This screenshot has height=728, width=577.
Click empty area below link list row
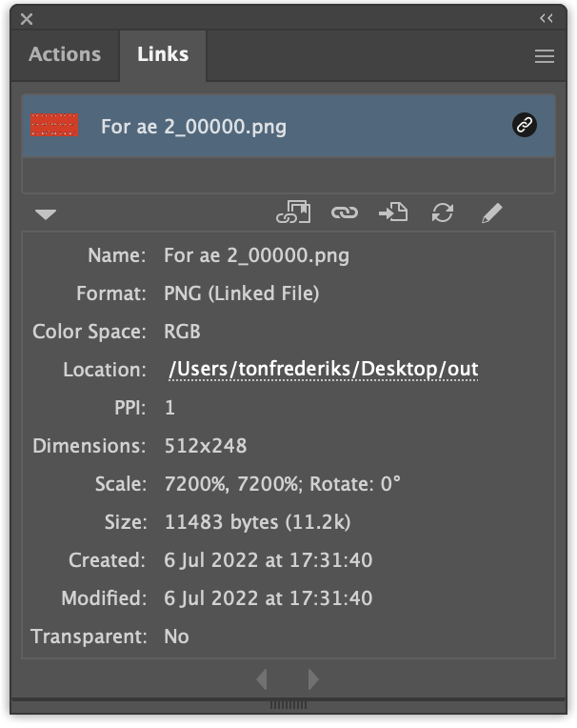coord(288,175)
